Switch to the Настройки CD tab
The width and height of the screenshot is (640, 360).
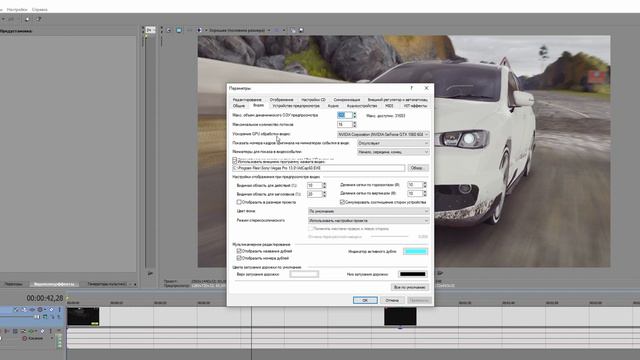pyautogui.click(x=313, y=100)
